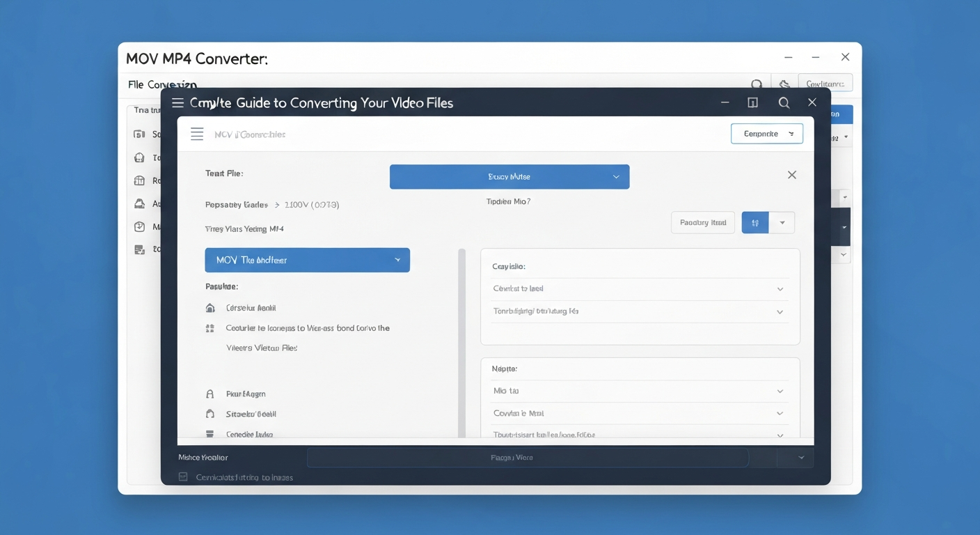Click the upload icon in the left sidebar
The height and width of the screenshot is (535, 980).
click(x=139, y=203)
